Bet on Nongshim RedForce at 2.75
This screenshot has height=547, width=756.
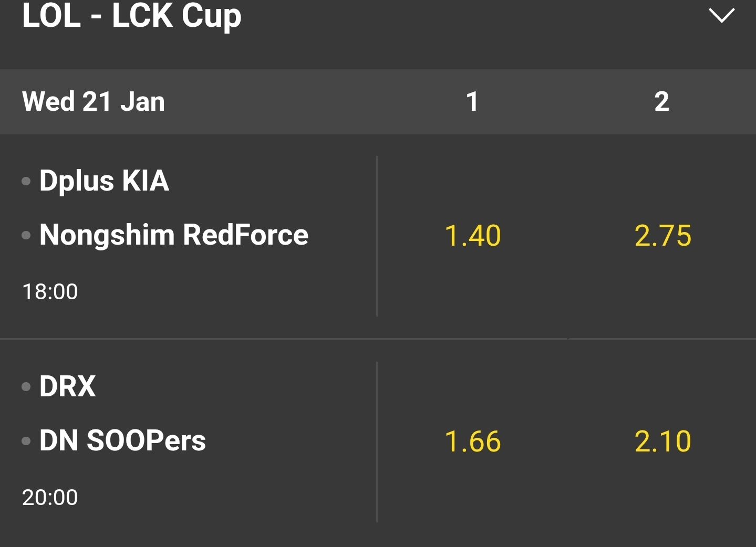662,235
